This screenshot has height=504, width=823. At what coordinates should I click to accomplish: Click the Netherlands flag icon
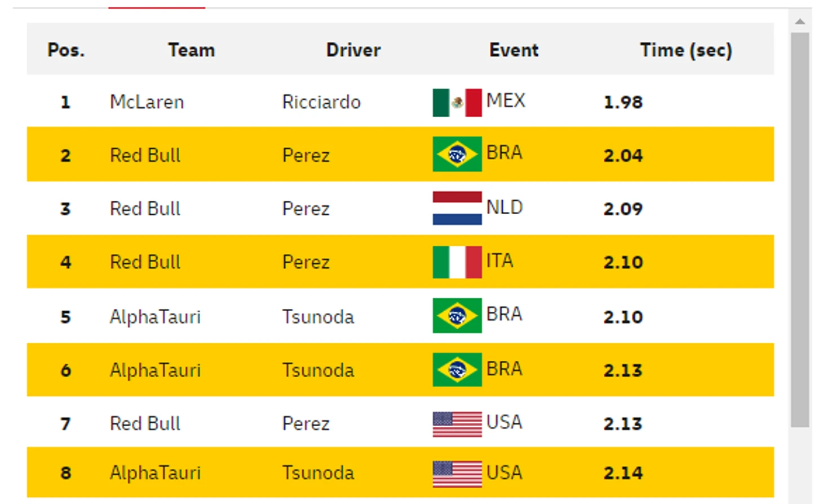coord(457,208)
